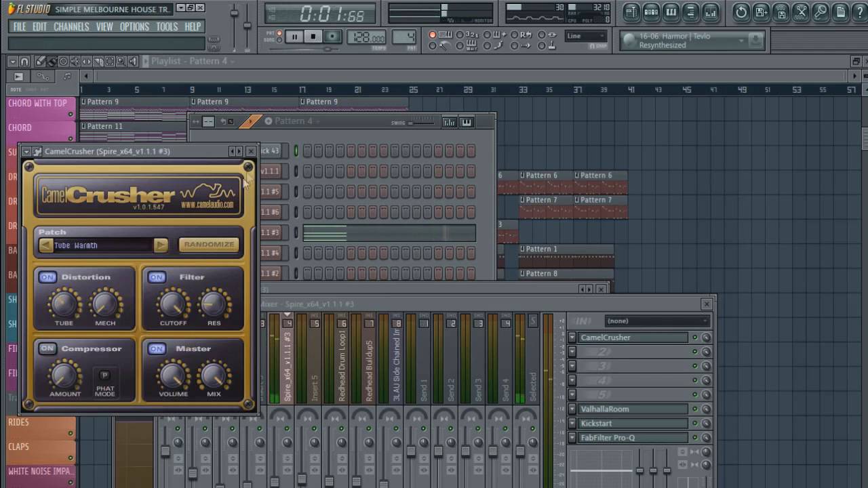Open the step sequencer view button

[651, 12]
